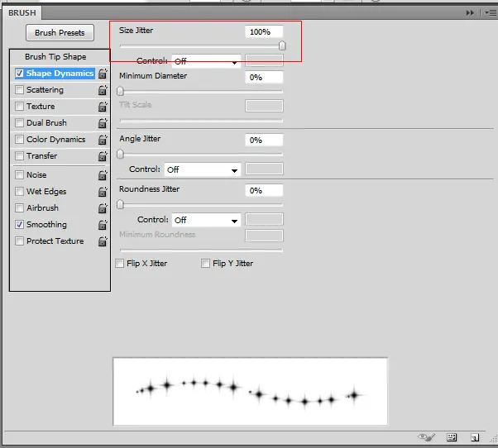Click the lock icon beside Airbrush

pyautogui.click(x=103, y=207)
